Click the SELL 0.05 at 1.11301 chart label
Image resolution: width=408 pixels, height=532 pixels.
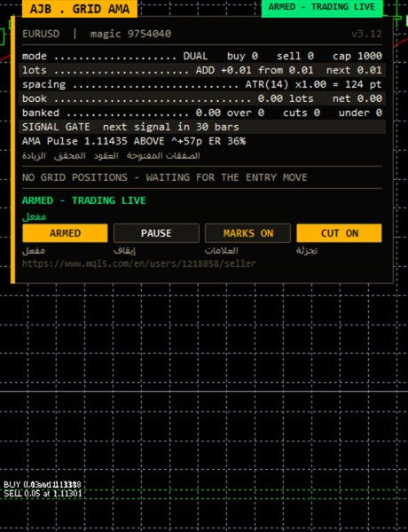[x=43, y=493]
